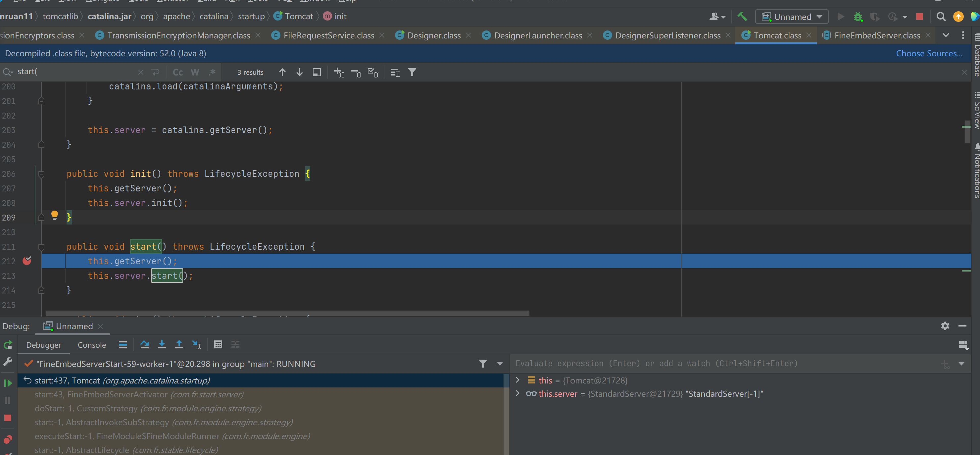
Task: Collapse the start() method fold at line 211
Action: pos(41,247)
